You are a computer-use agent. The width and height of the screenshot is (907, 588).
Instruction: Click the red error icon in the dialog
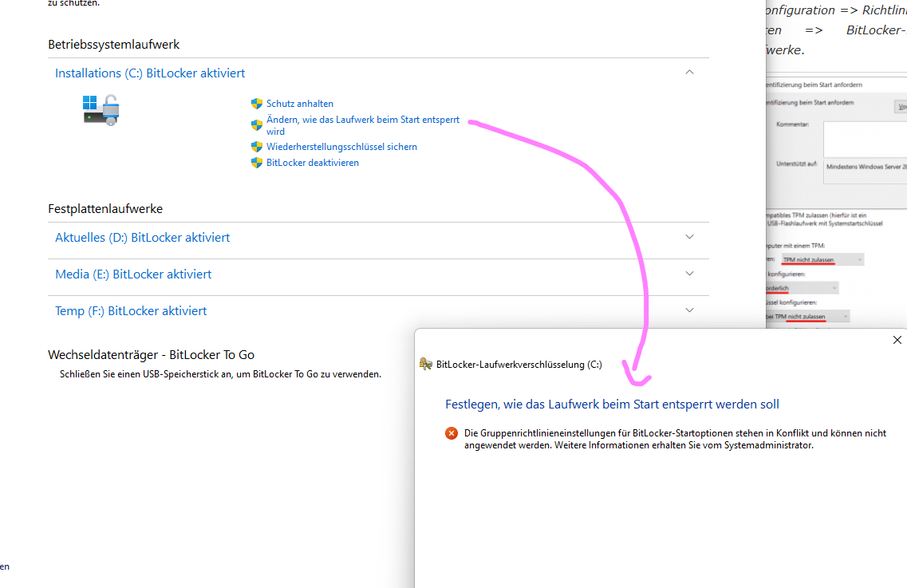(x=452, y=433)
